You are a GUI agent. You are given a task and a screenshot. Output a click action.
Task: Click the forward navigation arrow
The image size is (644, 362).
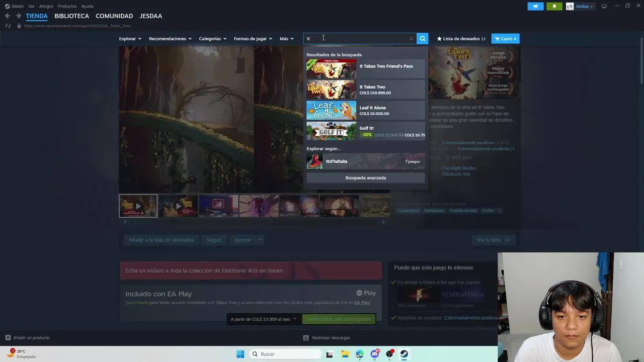[18, 16]
